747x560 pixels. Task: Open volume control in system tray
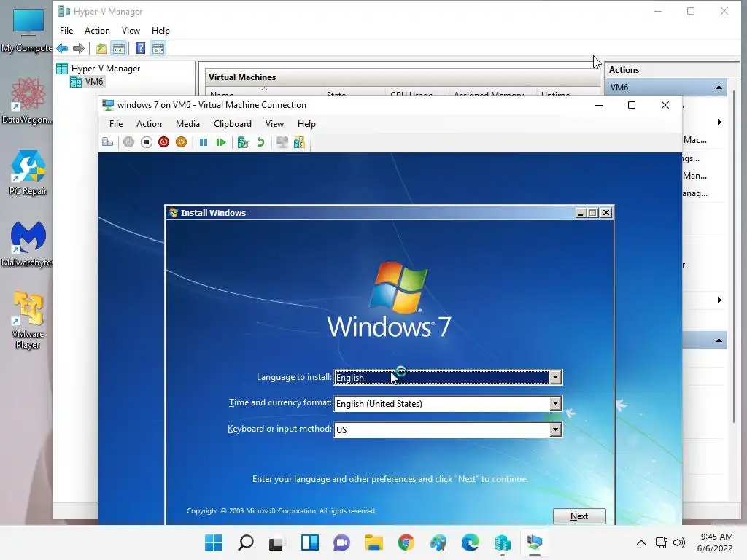(679, 542)
